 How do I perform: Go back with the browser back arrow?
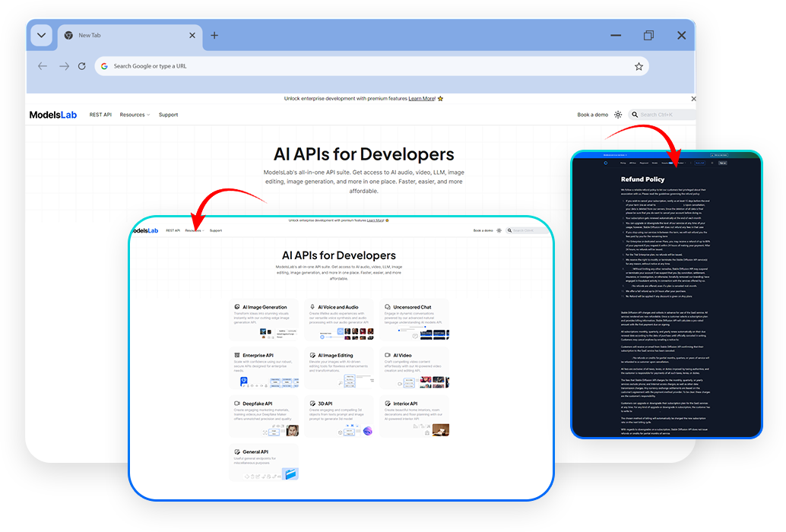pyautogui.click(x=43, y=66)
